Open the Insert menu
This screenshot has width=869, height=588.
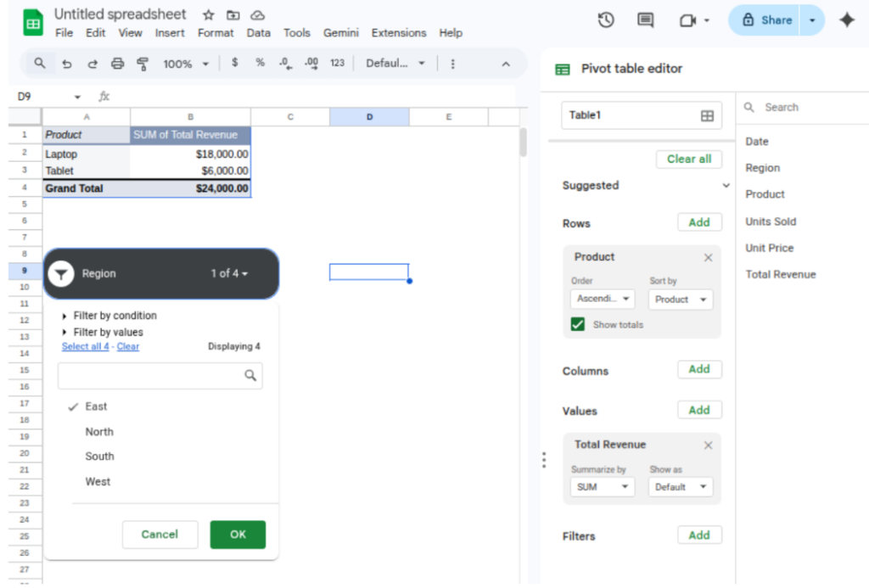click(170, 33)
